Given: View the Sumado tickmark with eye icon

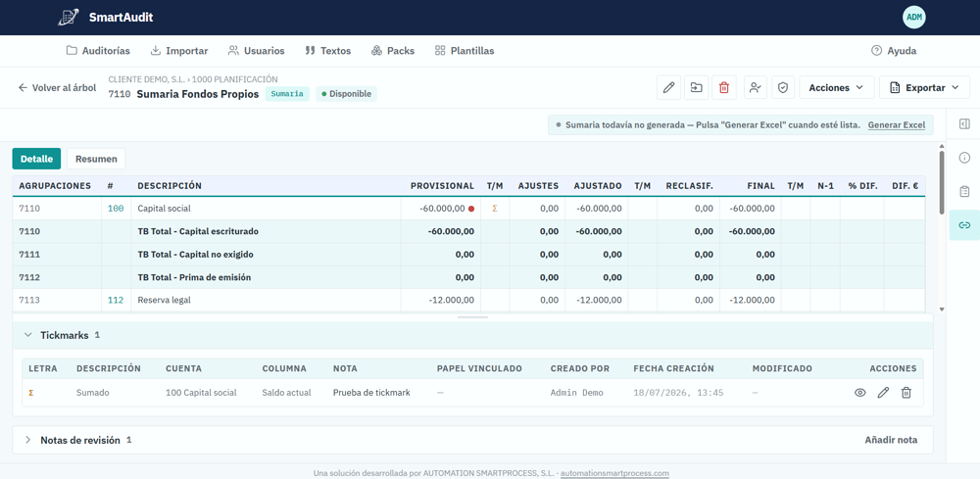Looking at the screenshot, I should click(x=860, y=393).
